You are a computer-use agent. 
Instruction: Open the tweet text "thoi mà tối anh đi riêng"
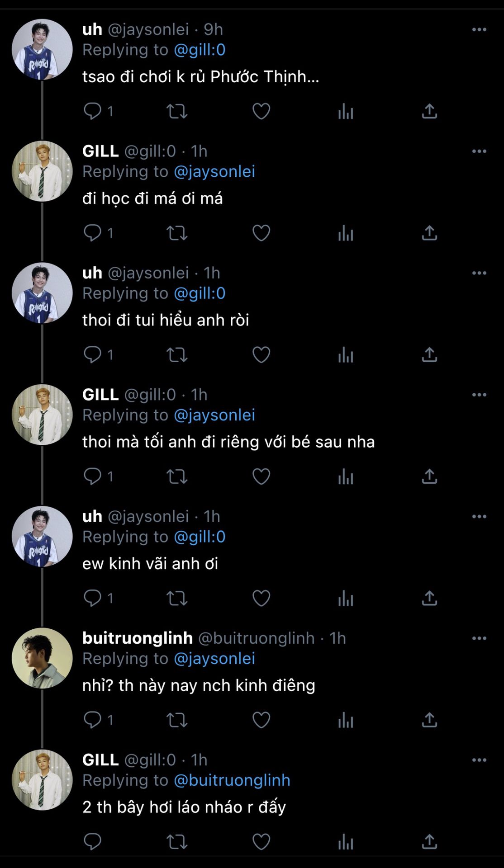[x=228, y=442]
